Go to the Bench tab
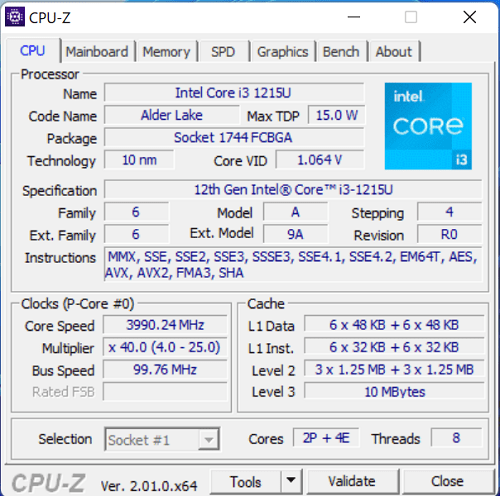 click(341, 52)
